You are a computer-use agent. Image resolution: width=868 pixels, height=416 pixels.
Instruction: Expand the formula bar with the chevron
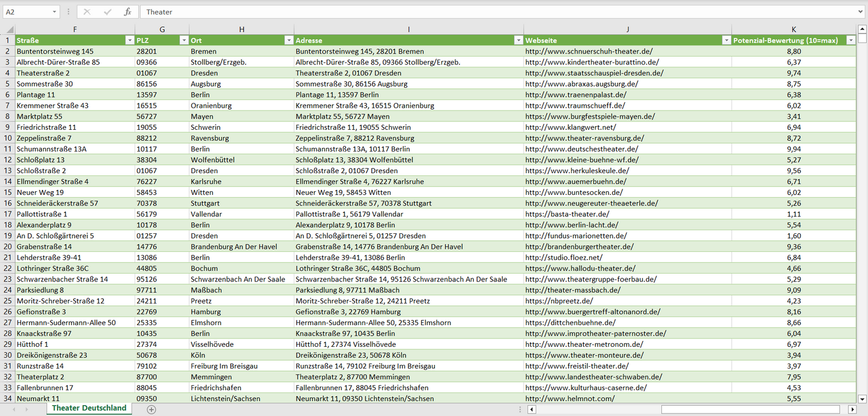pos(861,12)
